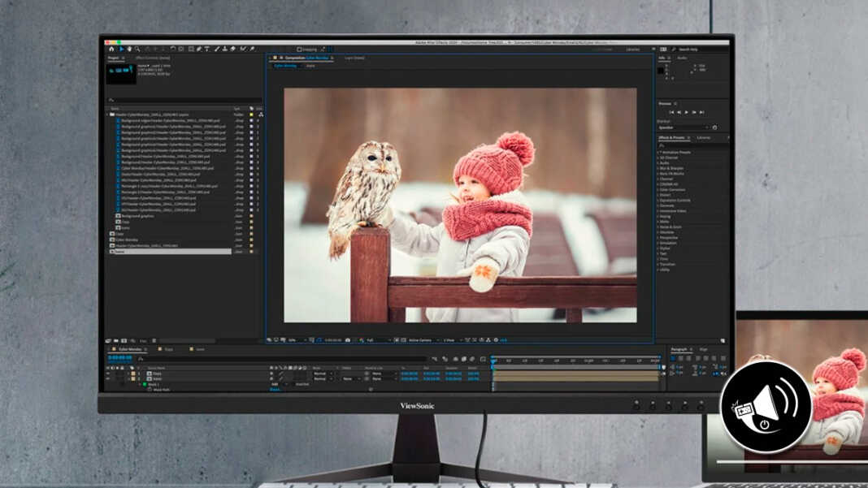Select the Selection tool in the toolbar
868x488 pixels.
tap(122, 50)
